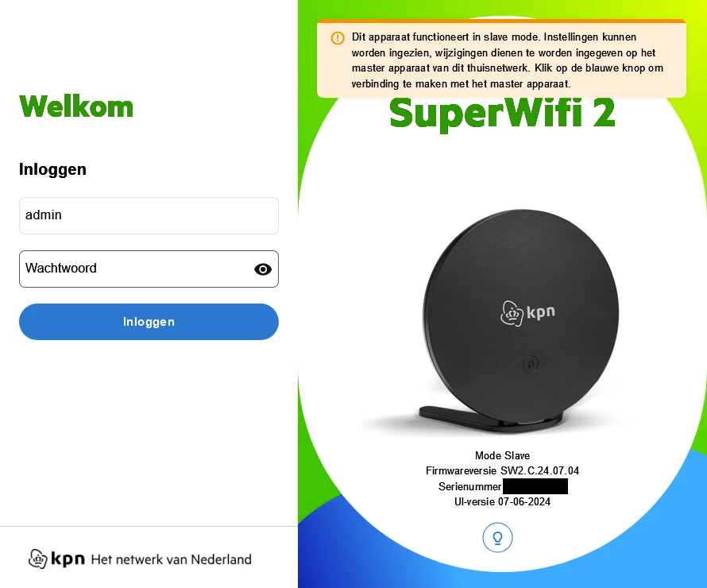
Task: Focus the admin username field
Action: (x=149, y=215)
